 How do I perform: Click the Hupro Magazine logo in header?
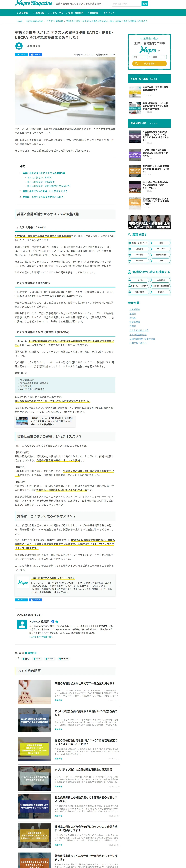tap(33, 3)
